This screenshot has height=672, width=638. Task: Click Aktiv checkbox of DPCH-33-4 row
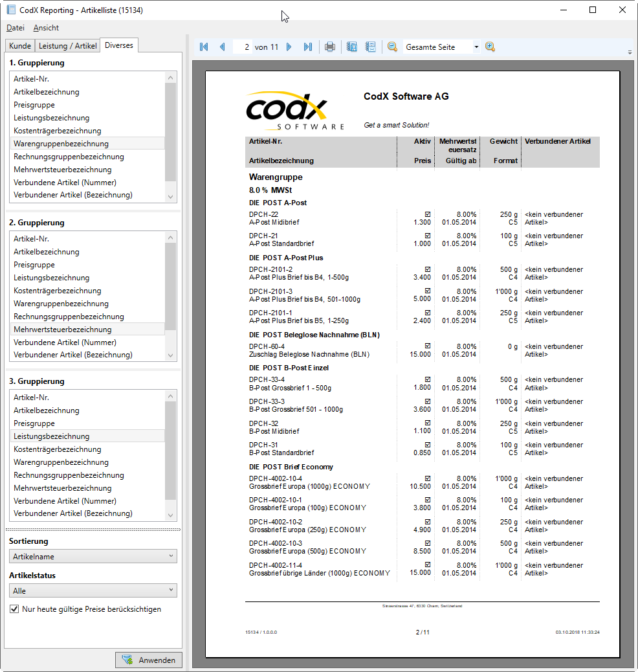tap(428, 379)
